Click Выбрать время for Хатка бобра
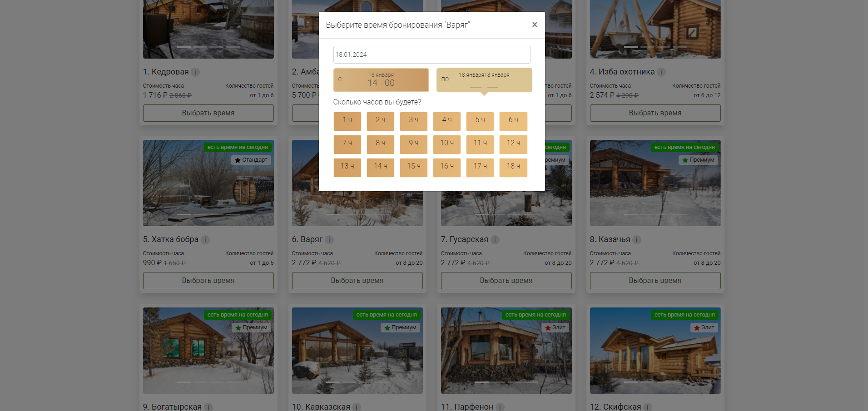Viewport: 868px width, 411px height. point(208,281)
